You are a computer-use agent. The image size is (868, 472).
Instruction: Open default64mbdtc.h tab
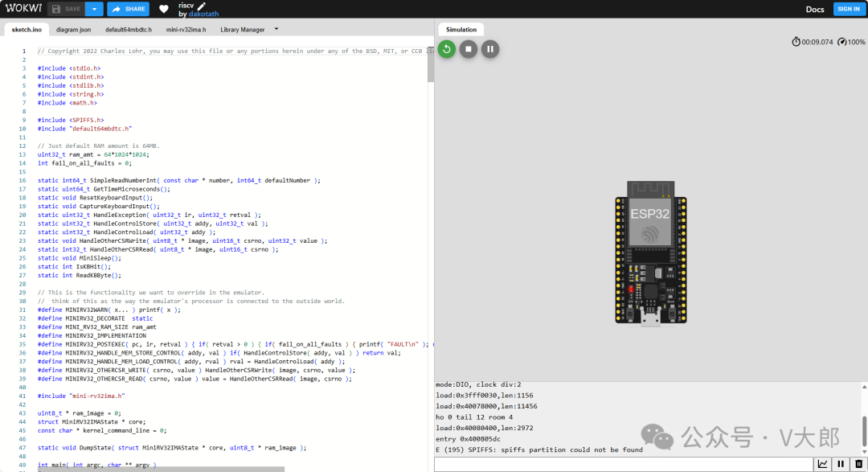129,30
